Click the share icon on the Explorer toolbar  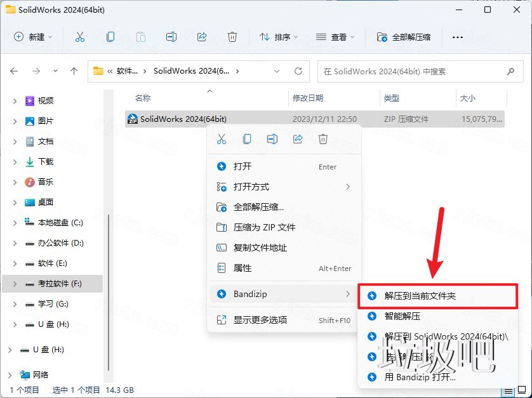[202, 37]
